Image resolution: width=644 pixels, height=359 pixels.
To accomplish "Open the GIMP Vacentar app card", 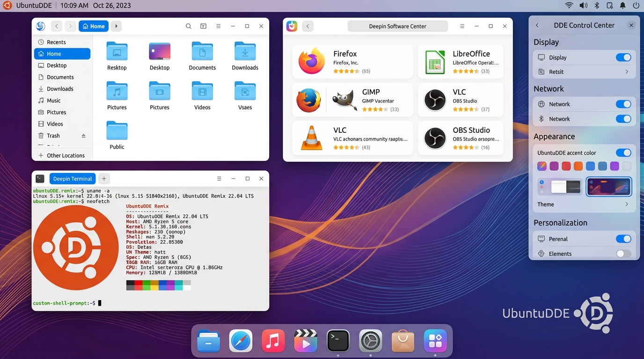I will click(x=370, y=100).
